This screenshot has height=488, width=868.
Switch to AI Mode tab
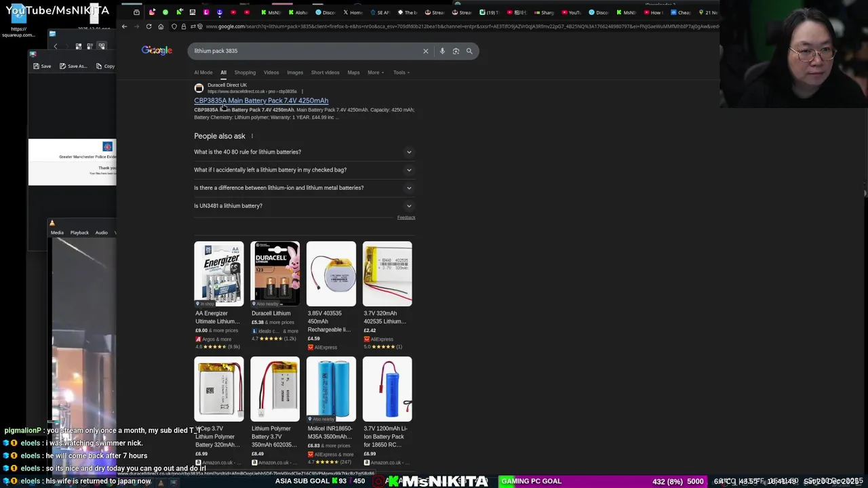pyautogui.click(x=203, y=73)
